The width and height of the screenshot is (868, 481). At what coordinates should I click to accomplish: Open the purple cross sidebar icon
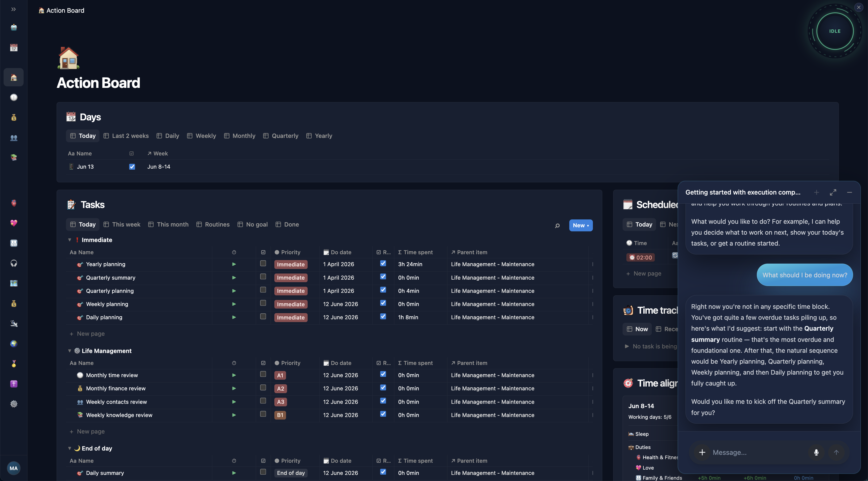click(13, 384)
